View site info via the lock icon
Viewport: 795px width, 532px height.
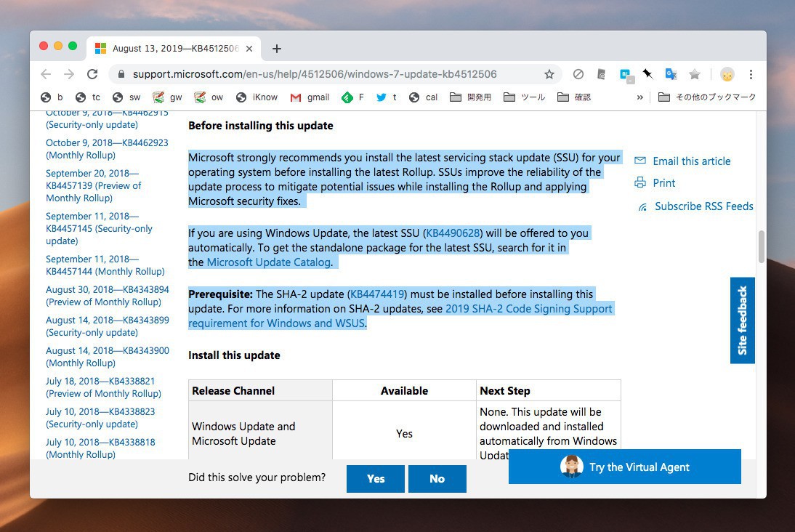121,75
